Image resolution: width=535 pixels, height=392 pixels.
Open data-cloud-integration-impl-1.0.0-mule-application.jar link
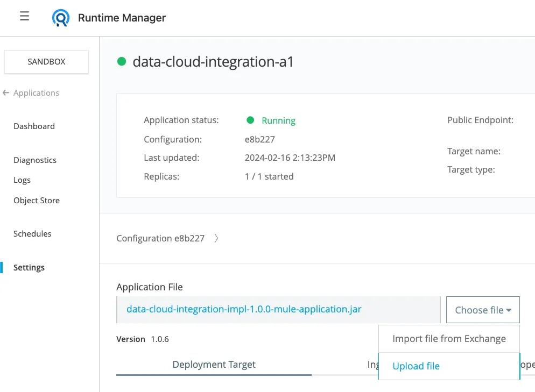coord(244,309)
